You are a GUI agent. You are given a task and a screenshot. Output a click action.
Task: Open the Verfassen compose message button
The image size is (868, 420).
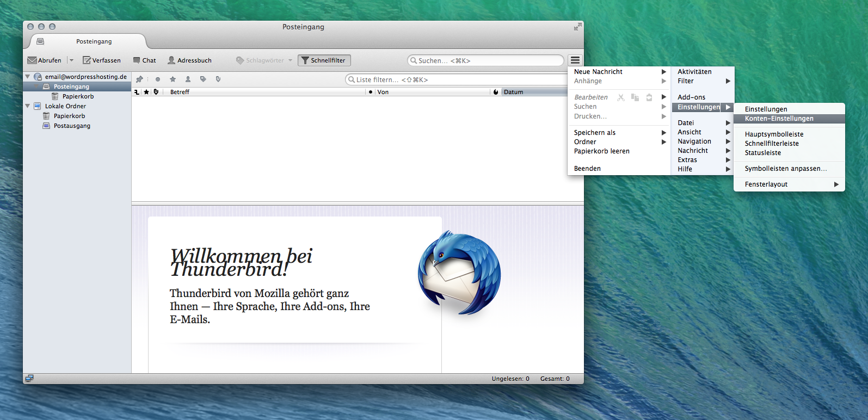pos(102,60)
